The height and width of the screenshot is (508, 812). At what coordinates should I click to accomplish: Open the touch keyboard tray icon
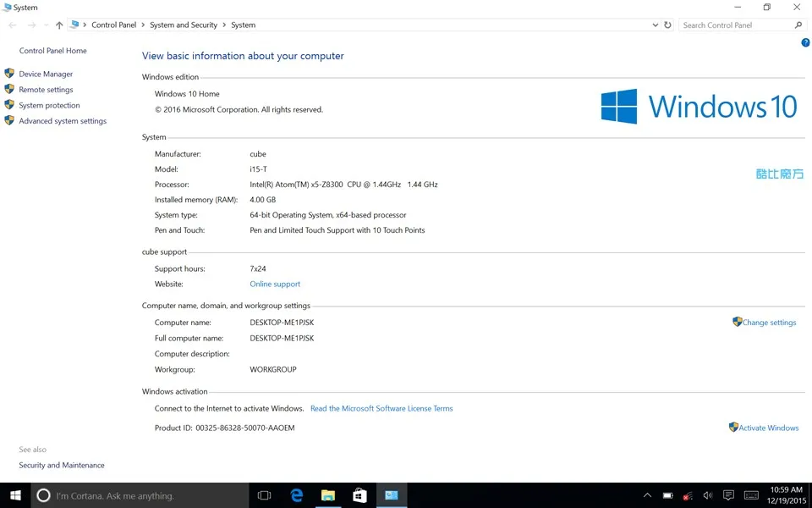751,495
